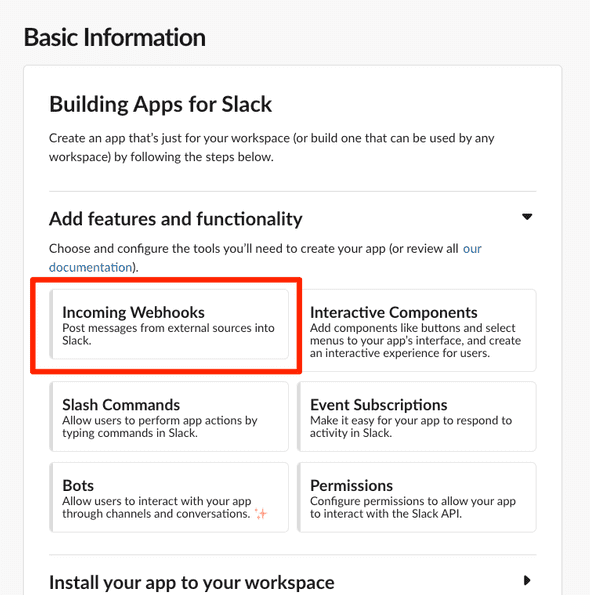
Task: Click 'Allow users to perform app actions' text
Action: pos(160,427)
